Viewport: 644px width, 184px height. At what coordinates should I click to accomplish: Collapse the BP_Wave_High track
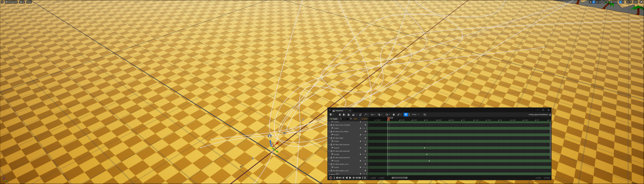click(x=329, y=138)
